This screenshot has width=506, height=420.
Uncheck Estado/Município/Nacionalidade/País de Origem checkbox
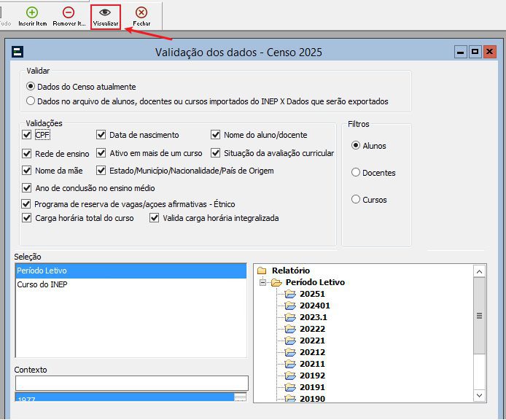(101, 170)
